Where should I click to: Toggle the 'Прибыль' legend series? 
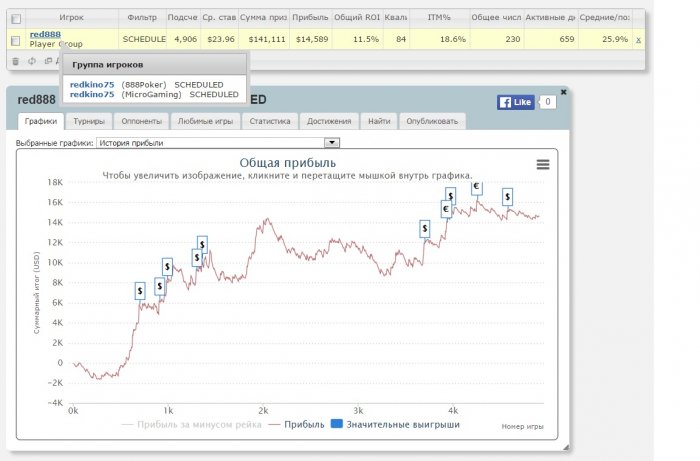click(296, 424)
